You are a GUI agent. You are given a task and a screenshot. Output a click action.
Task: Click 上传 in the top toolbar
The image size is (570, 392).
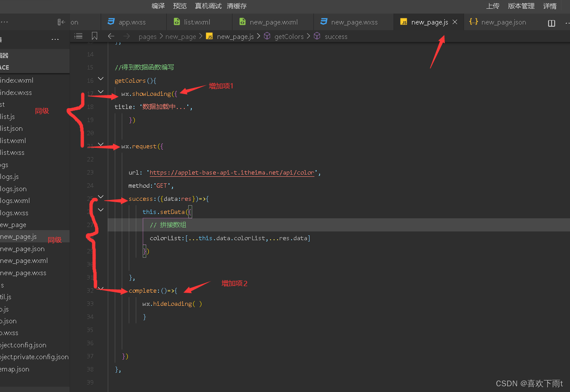(x=493, y=6)
